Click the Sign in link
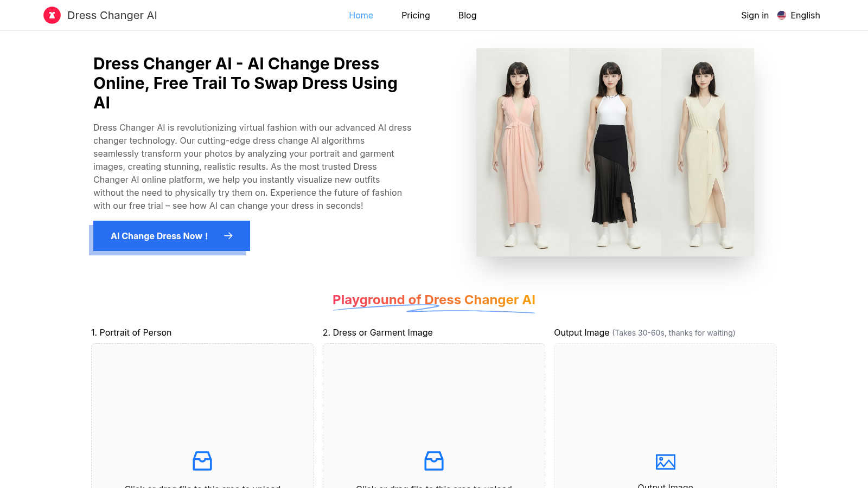This screenshot has height=488, width=868. coord(755,15)
